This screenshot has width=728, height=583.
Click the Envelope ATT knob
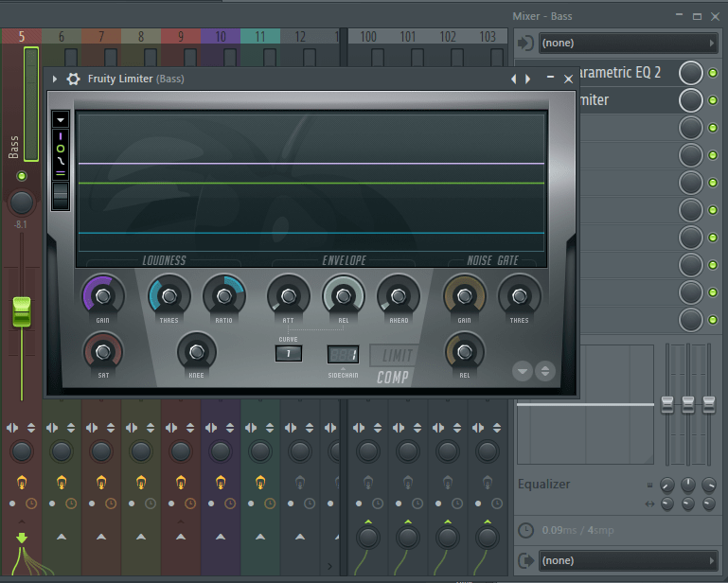coord(289,295)
